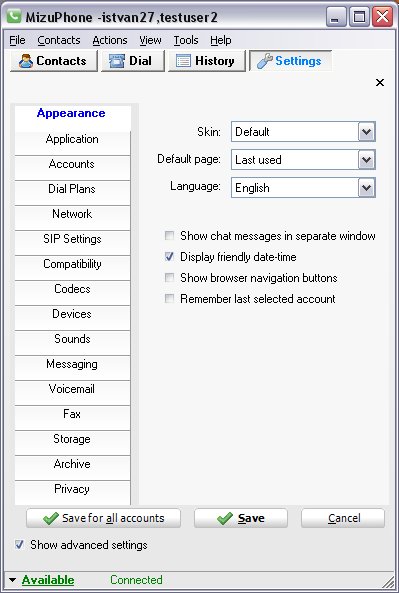Image resolution: width=399 pixels, height=593 pixels.
Task: Select Network settings category
Action: 72,218
